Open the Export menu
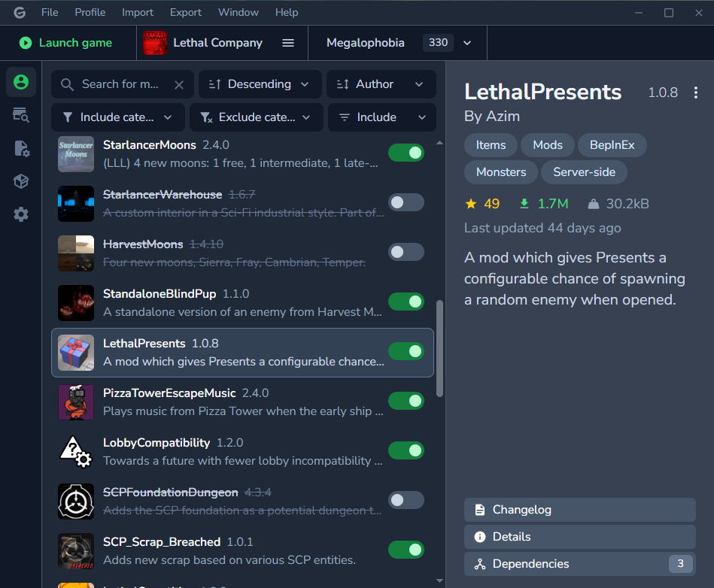Viewport: 714px width, 588px height. (x=185, y=12)
